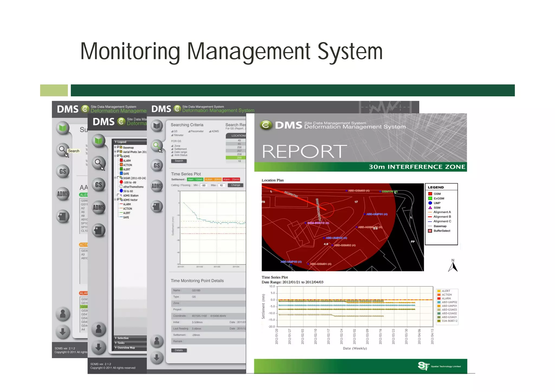Expand the Selection panel
This screenshot has height=392, width=555.
[130, 338]
